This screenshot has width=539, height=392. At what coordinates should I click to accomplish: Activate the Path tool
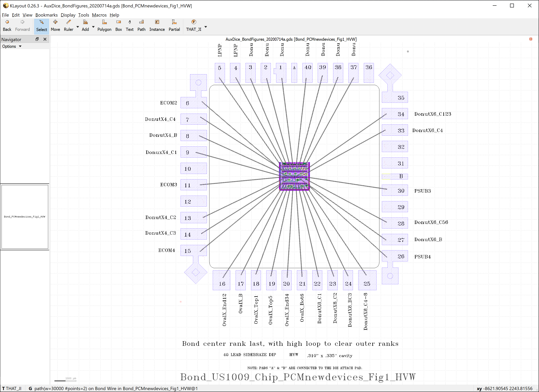tap(141, 25)
